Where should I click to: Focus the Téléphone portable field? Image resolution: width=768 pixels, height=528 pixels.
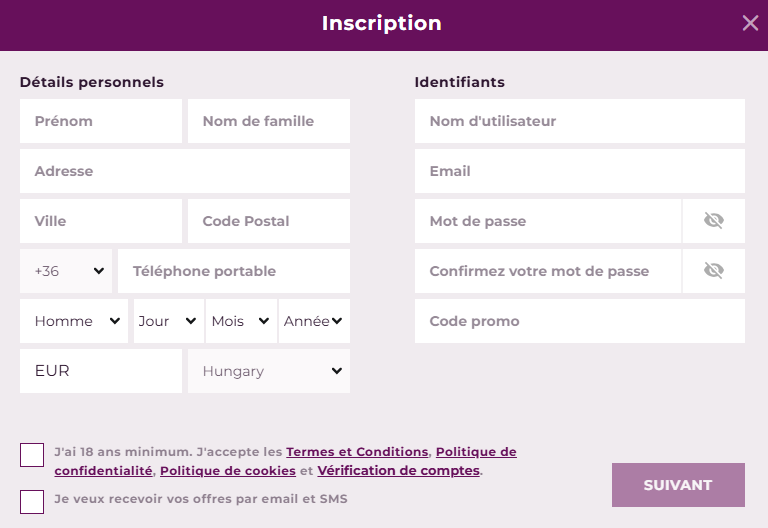pyautogui.click(x=234, y=271)
